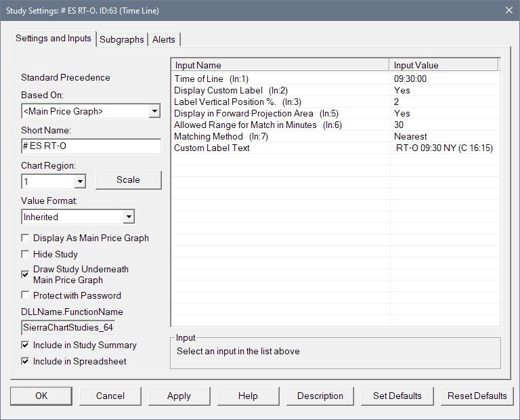Viewport: 520px width, 420px height.
Task: Toggle Include in Study Summary checkbox
Action: [x=26, y=345]
